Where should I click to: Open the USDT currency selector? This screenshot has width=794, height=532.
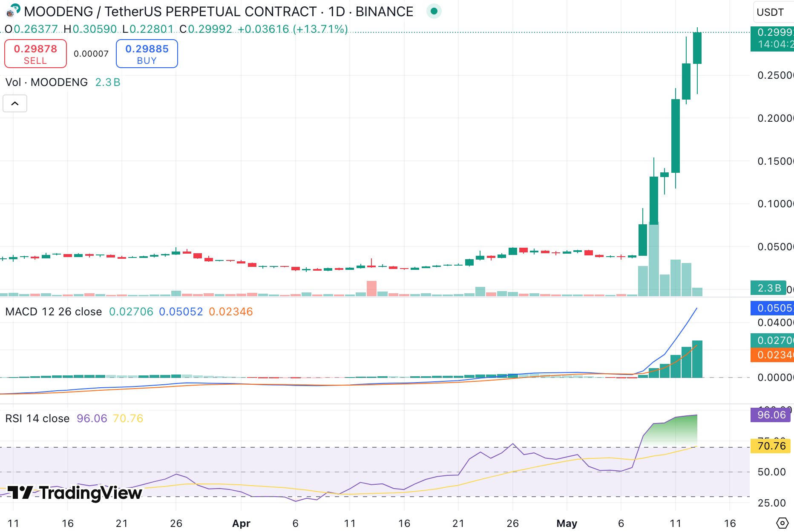[770, 12]
